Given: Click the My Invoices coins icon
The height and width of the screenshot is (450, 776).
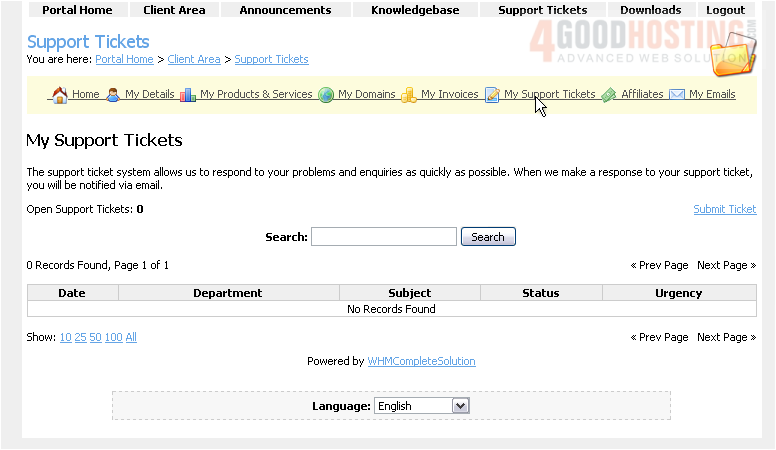Looking at the screenshot, I should (x=409, y=95).
